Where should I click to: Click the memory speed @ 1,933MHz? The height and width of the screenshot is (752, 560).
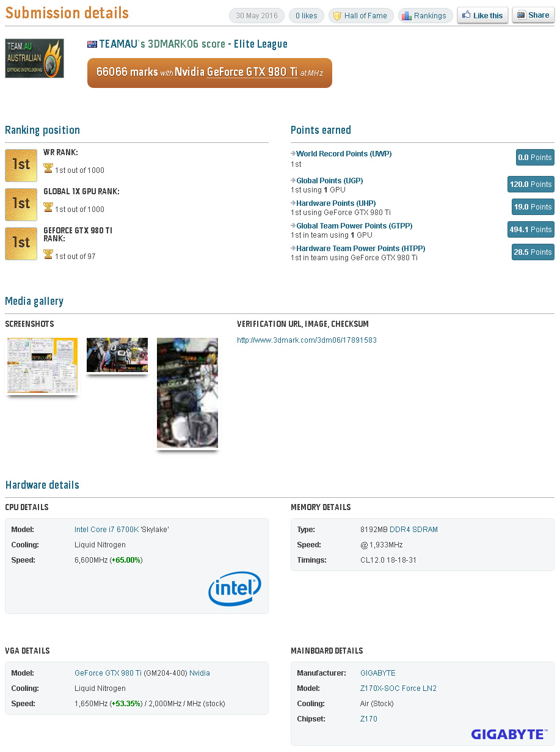click(381, 545)
